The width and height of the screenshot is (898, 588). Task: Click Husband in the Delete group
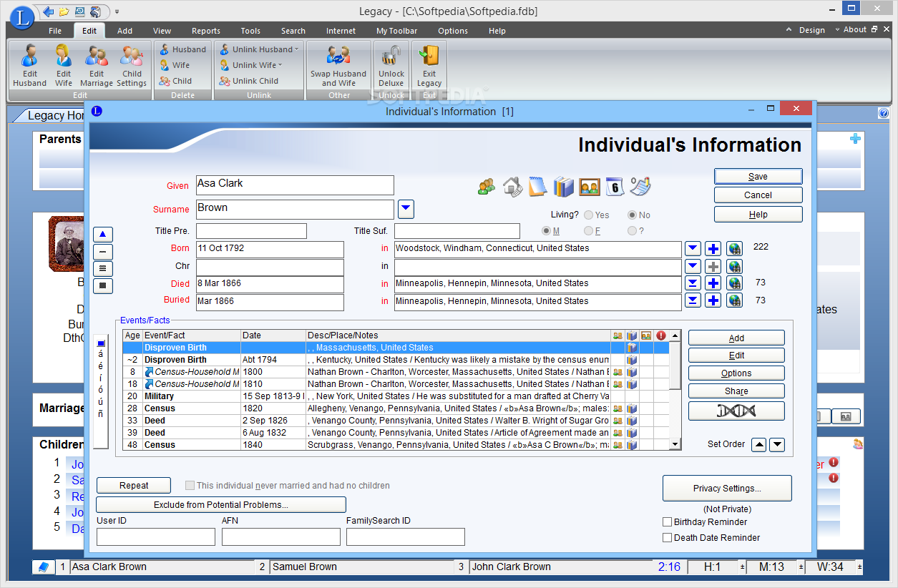(x=182, y=49)
